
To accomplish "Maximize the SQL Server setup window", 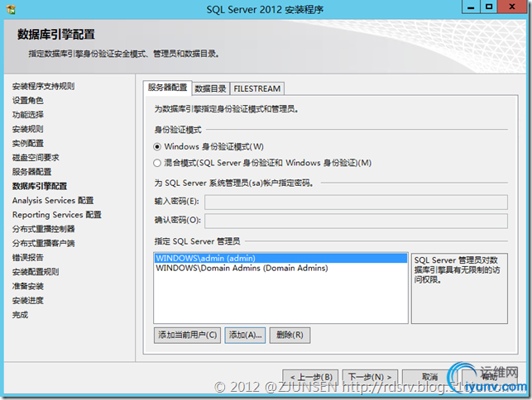I will coord(489,7).
